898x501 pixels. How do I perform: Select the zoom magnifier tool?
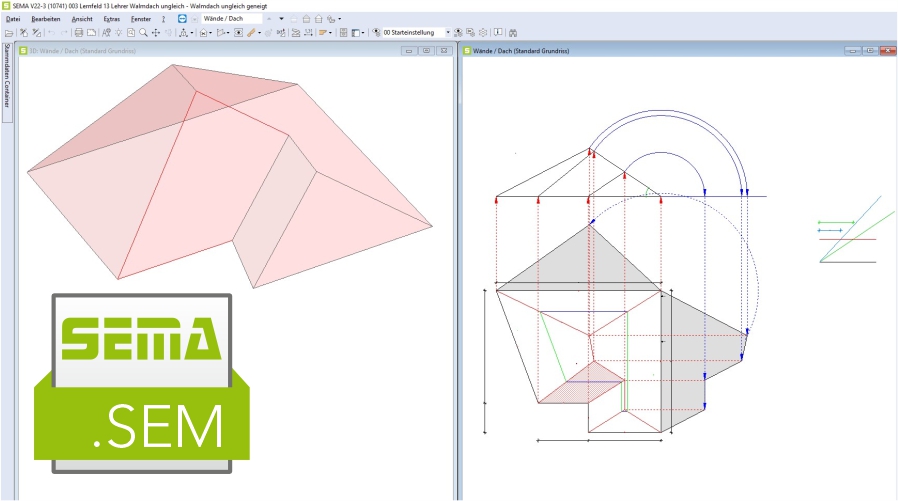(143, 33)
